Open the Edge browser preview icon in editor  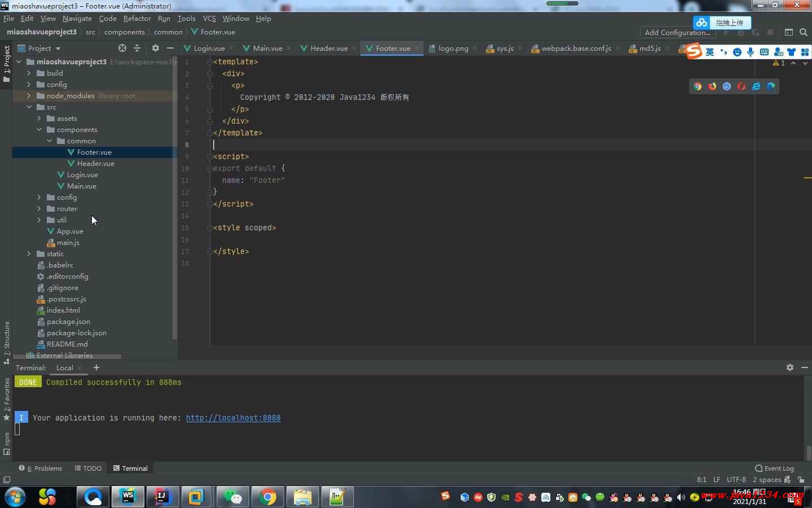(771, 86)
